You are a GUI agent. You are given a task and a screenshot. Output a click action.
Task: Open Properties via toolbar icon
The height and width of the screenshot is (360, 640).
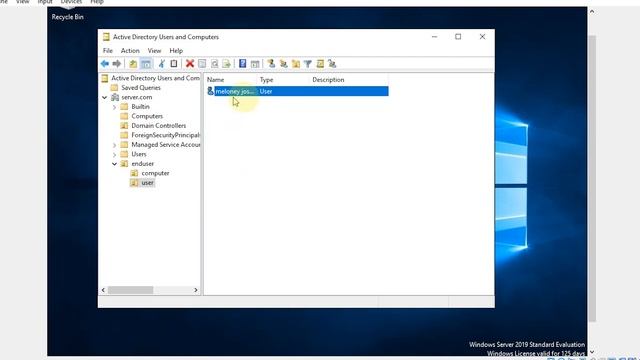click(x=202, y=64)
